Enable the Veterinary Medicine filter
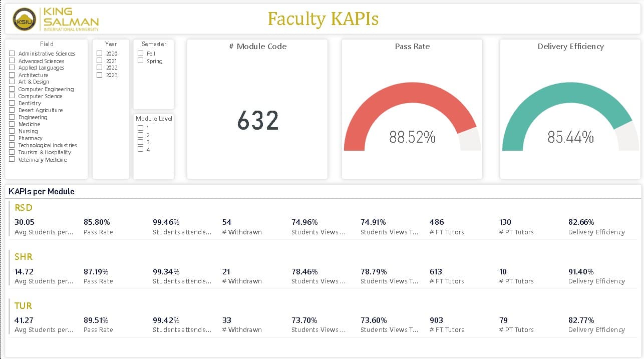 (12, 159)
